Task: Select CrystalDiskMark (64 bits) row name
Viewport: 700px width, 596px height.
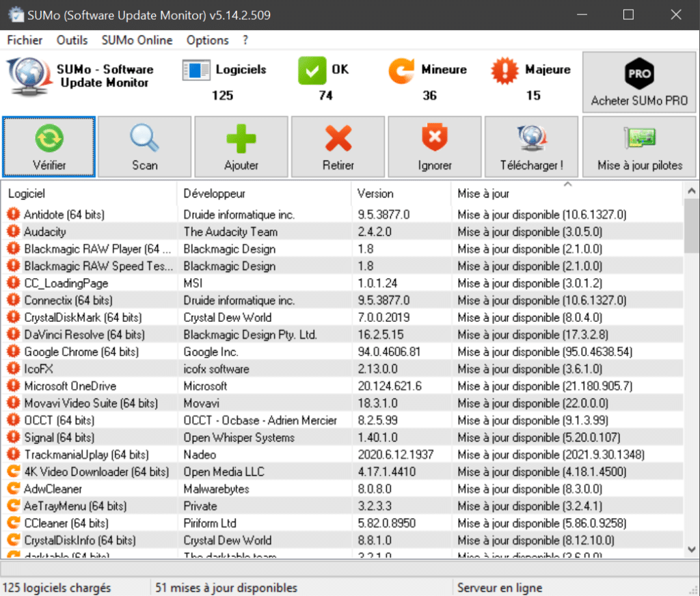Action: [x=83, y=317]
